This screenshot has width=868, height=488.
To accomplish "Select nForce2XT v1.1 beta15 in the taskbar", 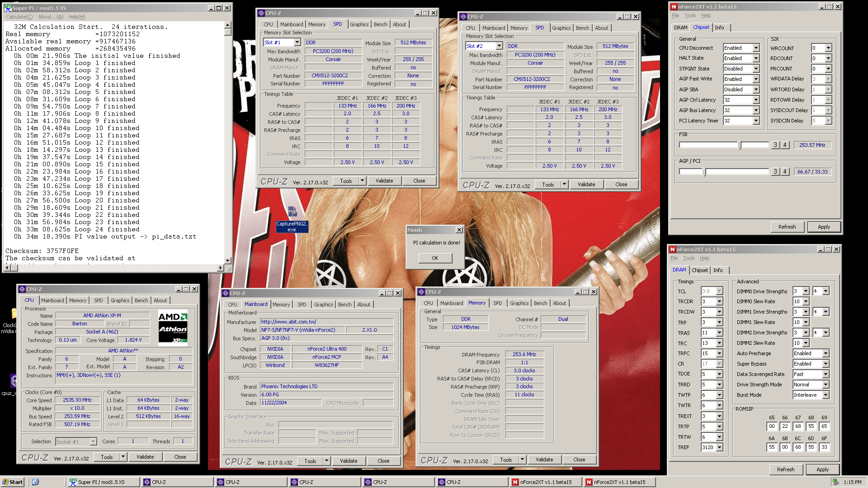I will 545,482.
